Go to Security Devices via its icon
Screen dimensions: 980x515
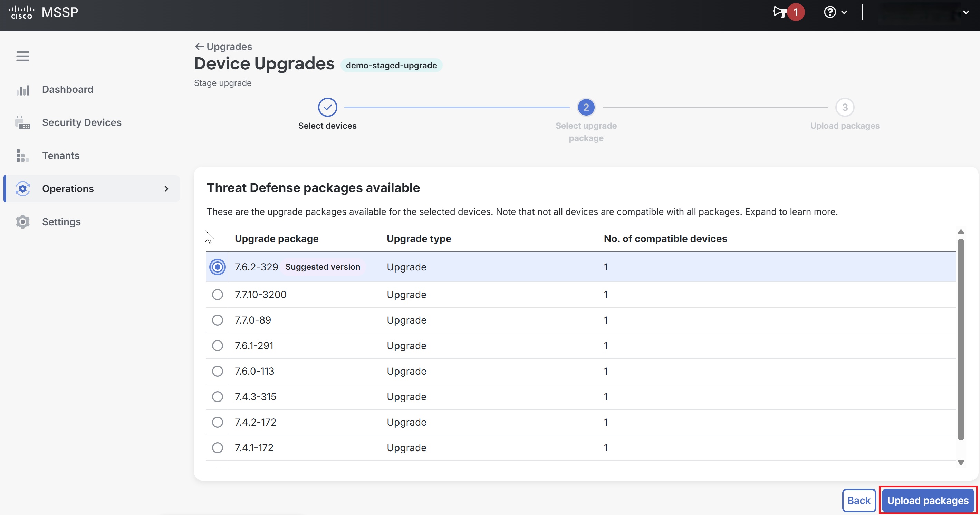coord(23,122)
